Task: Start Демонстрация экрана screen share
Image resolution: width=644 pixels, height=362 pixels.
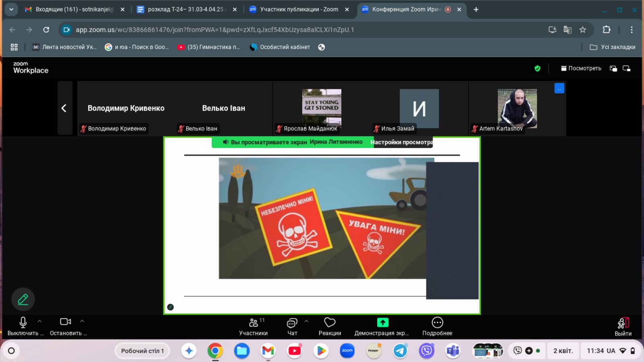Action: 382,326
